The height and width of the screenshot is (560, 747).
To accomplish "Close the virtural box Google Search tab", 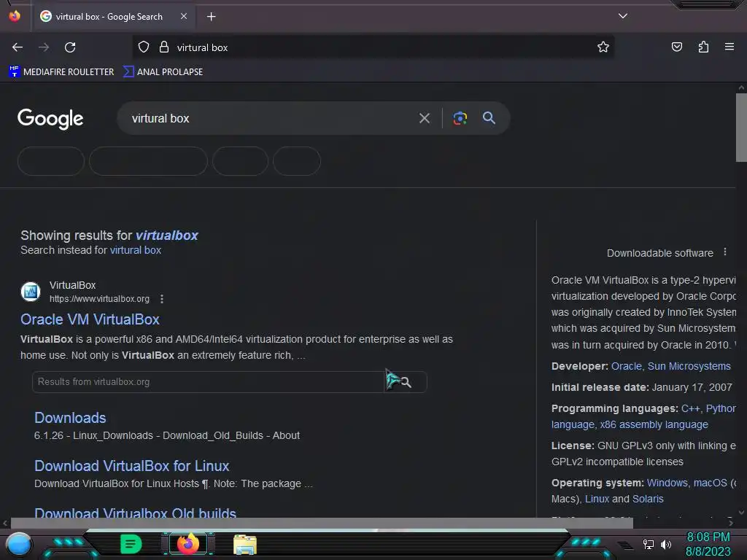I will 184,16.
